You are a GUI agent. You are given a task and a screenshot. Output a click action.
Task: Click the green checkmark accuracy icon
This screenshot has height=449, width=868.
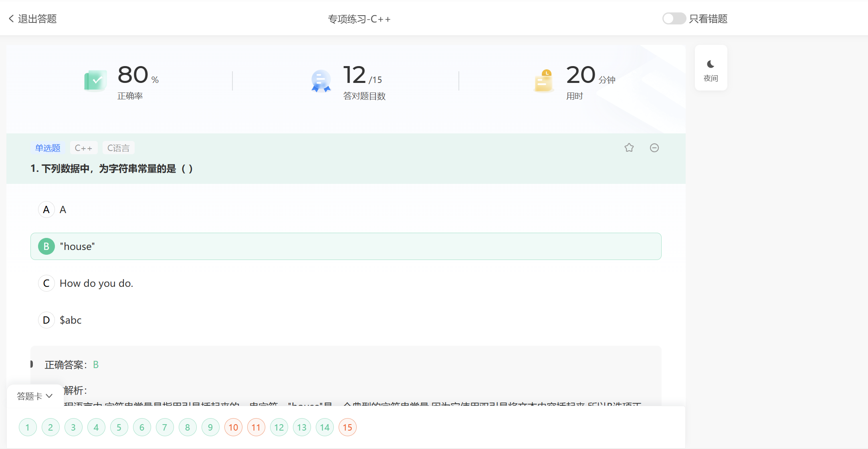pyautogui.click(x=95, y=80)
